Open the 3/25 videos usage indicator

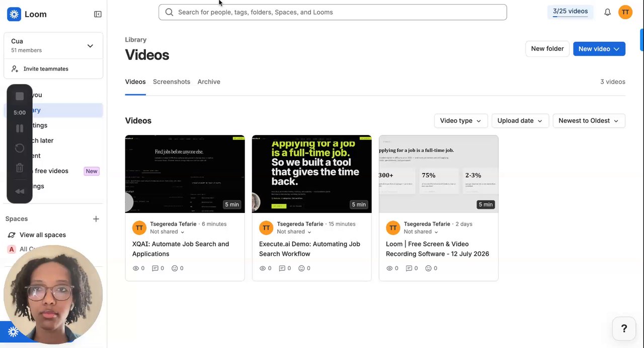click(x=570, y=12)
